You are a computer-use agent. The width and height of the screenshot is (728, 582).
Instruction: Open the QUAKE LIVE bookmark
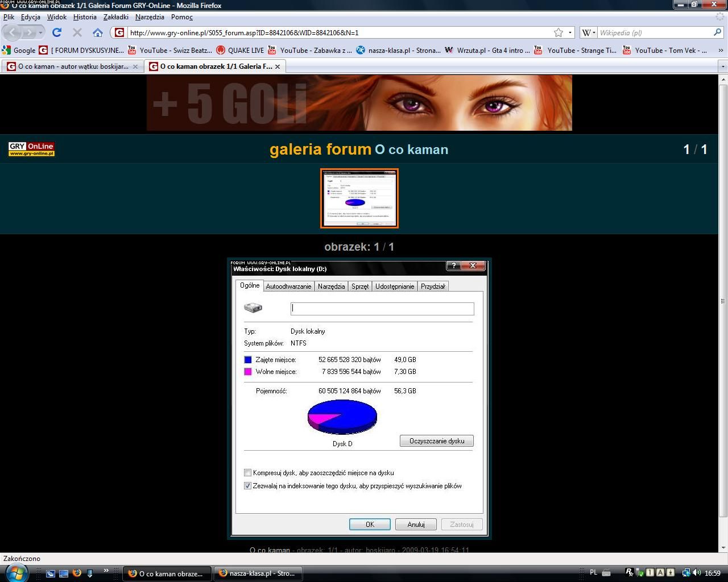240,50
